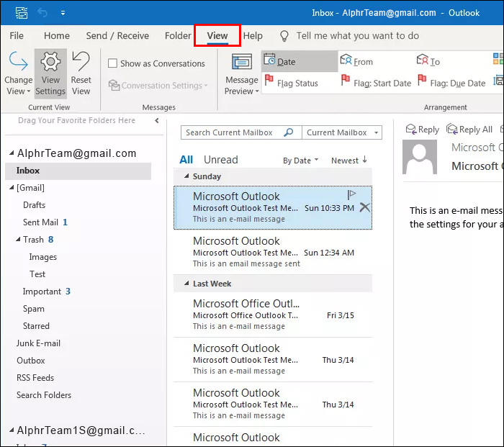Click the Tell me what you want to do box
Viewport: 504px width, 447px height.
[357, 36]
